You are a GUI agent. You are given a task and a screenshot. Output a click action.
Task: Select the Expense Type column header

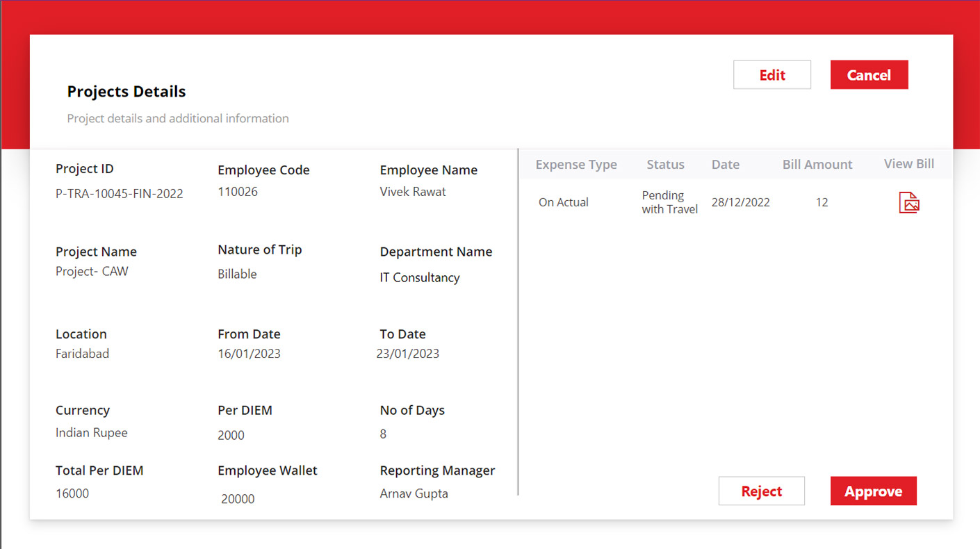(576, 165)
